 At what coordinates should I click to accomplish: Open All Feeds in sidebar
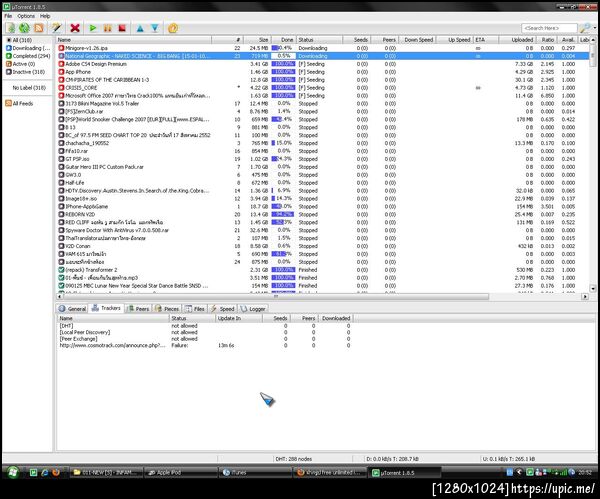[20, 103]
